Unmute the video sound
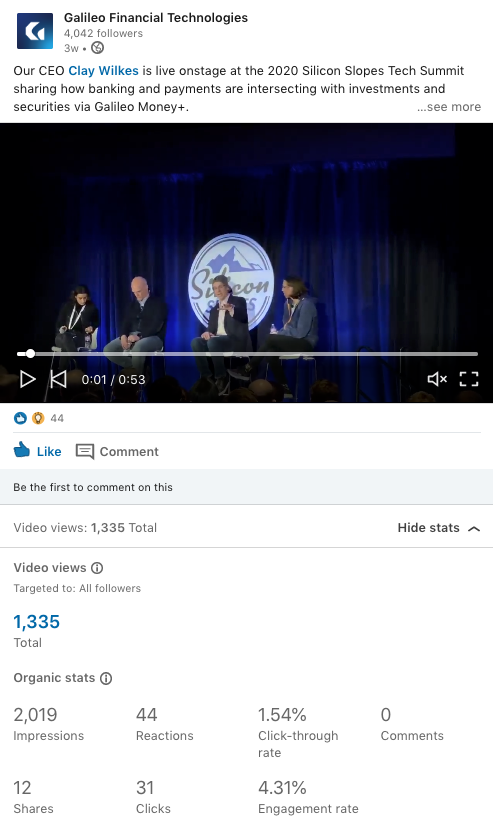This screenshot has width=493, height=837. pos(437,379)
